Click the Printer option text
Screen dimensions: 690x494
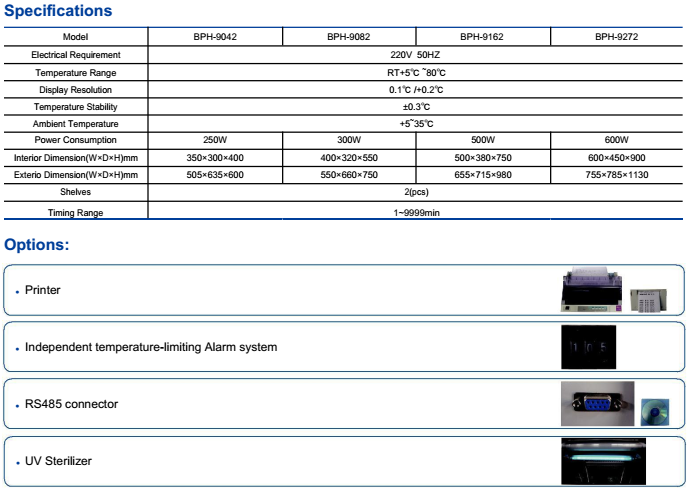pyautogui.click(x=43, y=290)
